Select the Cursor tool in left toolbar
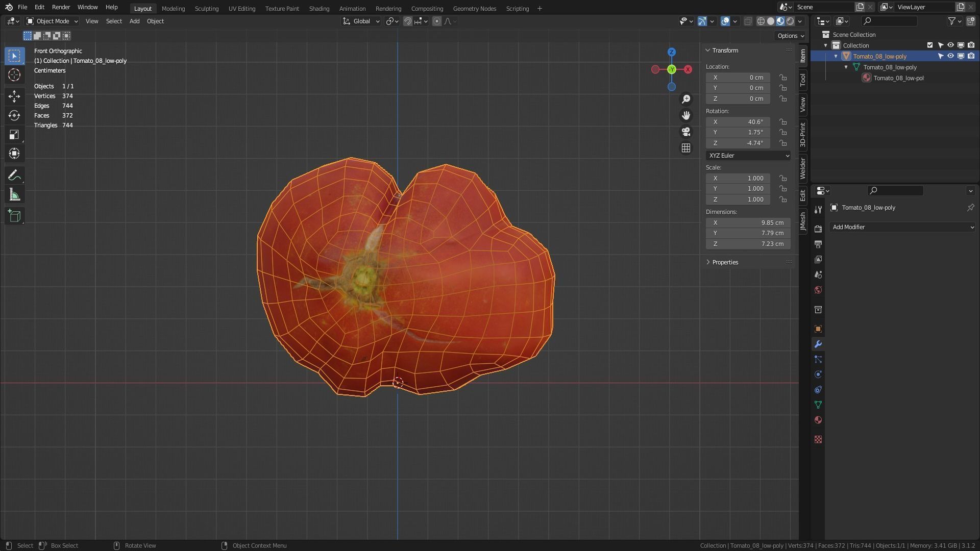Screen dimensions: 980x551 point(14,75)
